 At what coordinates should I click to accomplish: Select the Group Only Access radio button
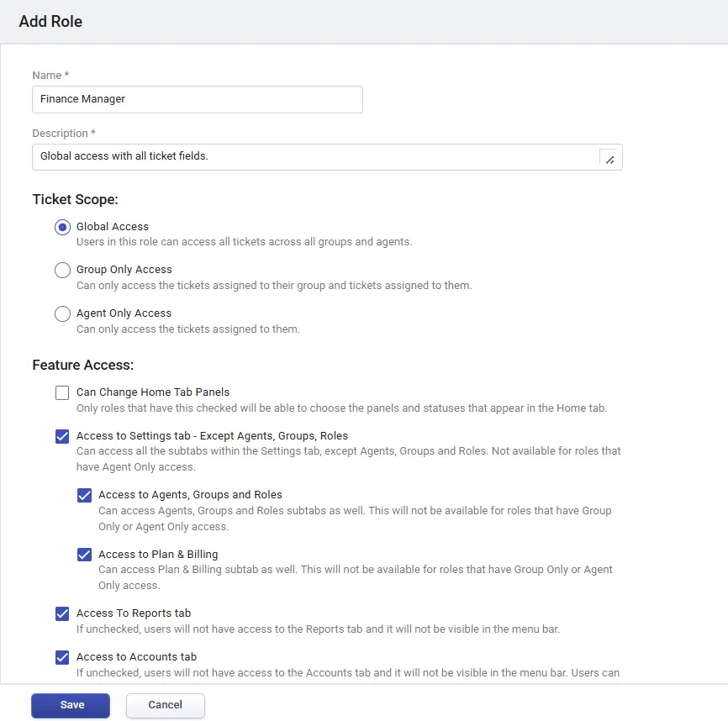pyautogui.click(x=63, y=270)
